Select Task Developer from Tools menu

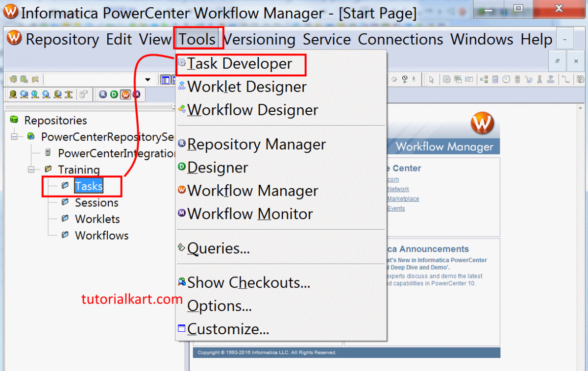[x=240, y=64]
